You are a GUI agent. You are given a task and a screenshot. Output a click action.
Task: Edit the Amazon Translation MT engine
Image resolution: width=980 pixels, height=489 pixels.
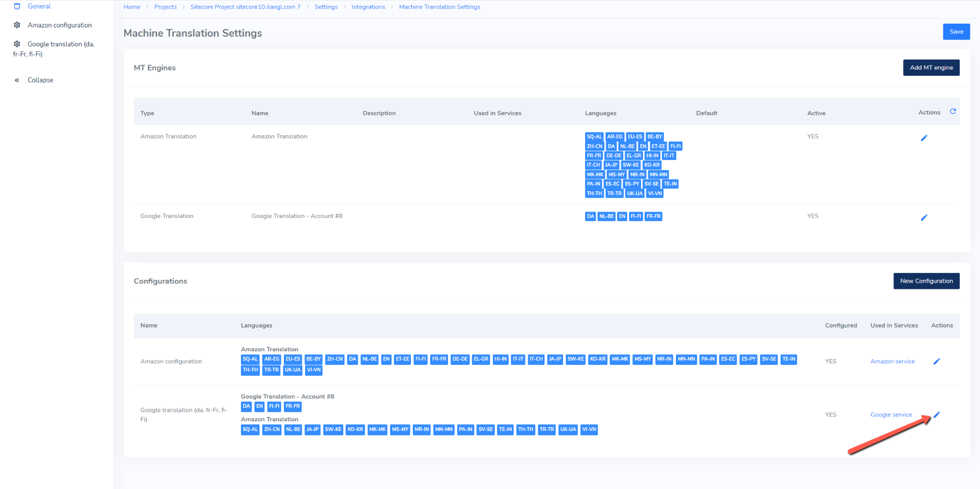point(924,138)
